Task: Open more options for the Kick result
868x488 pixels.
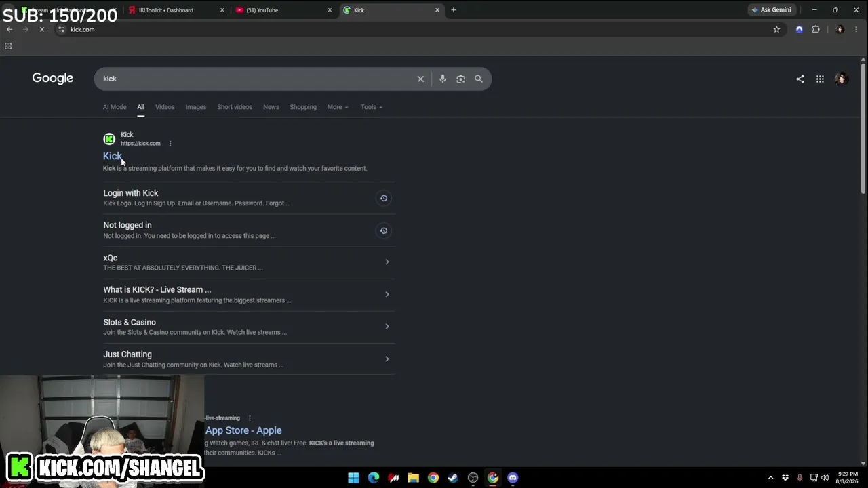Action: tap(170, 144)
